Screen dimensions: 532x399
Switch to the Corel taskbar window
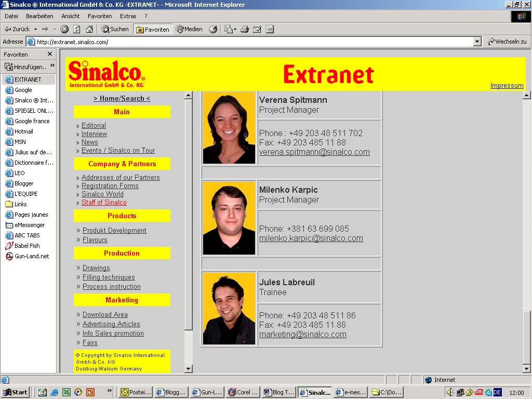tap(243, 392)
